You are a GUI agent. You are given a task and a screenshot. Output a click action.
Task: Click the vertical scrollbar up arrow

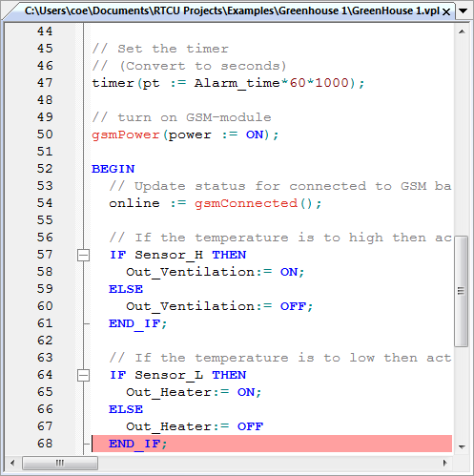(x=462, y=31)
